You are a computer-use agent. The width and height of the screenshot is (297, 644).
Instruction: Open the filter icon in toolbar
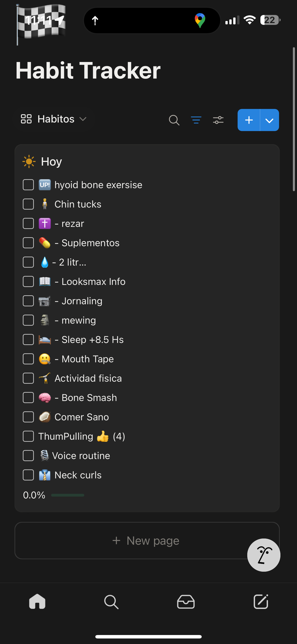point(196,120)
